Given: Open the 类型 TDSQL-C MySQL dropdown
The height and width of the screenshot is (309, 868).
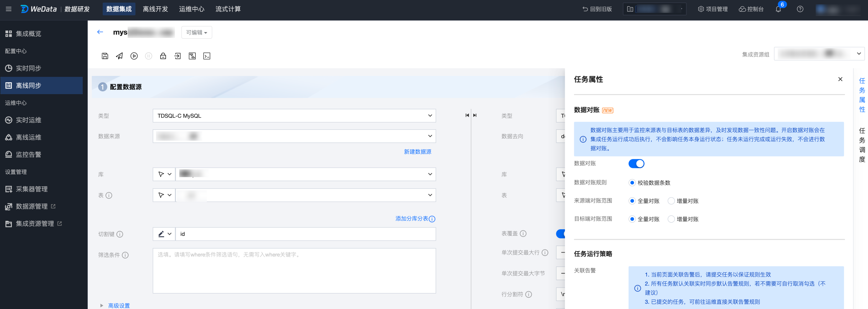Looking at the screenshot, I should tap(294, 116).
